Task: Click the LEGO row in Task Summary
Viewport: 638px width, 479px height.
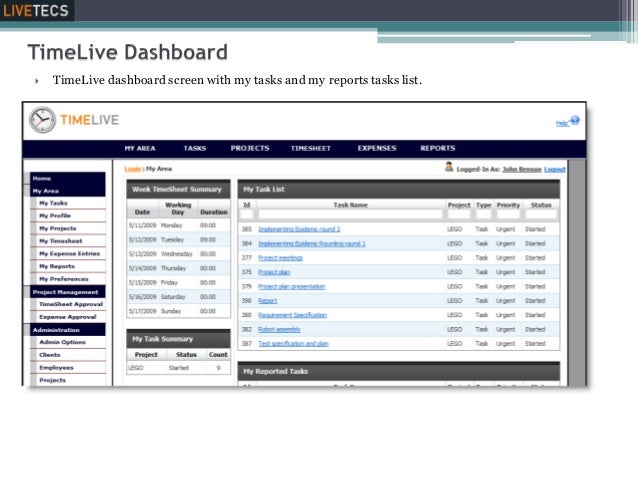Action: coord(179,367)
